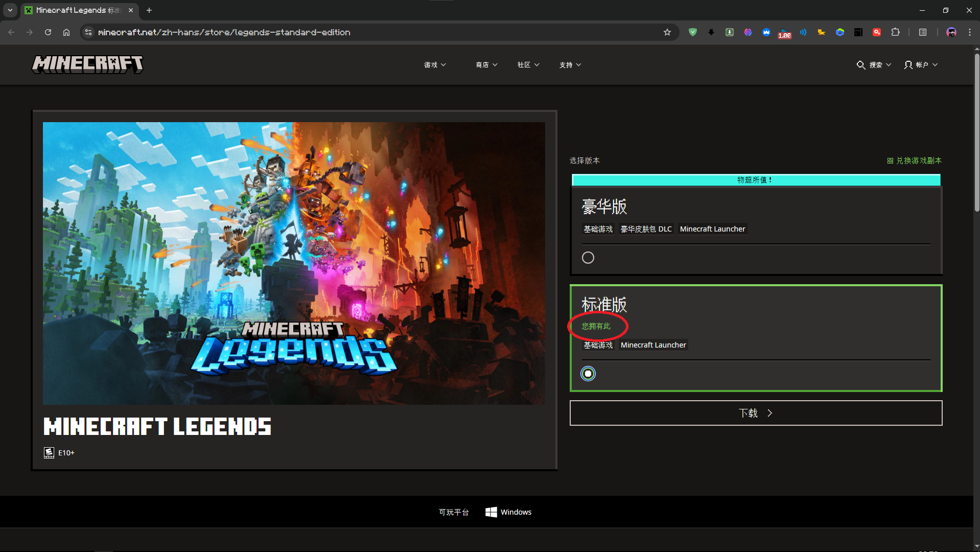The image size is (980, 552).
Task: Go to the browser home page
Action: coord(66,32)
